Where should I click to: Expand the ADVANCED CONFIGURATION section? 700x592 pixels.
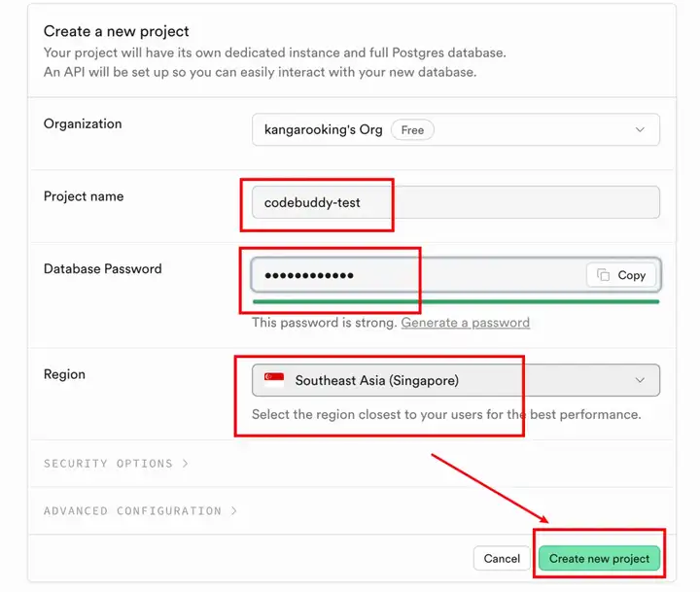(132, 510)
